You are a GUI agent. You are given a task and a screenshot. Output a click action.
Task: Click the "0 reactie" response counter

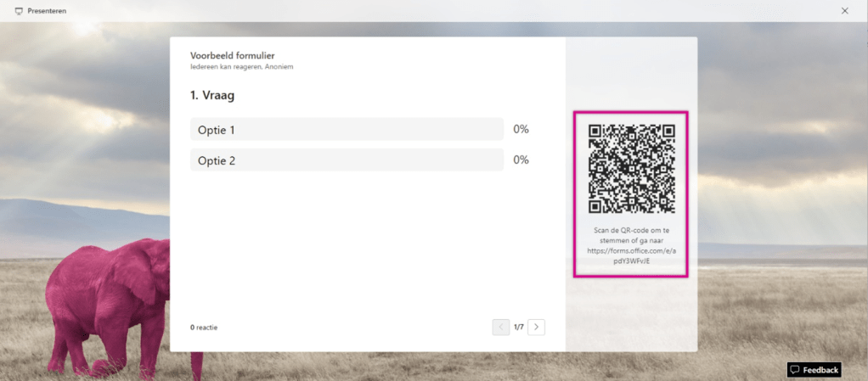[x=204, y=327]
